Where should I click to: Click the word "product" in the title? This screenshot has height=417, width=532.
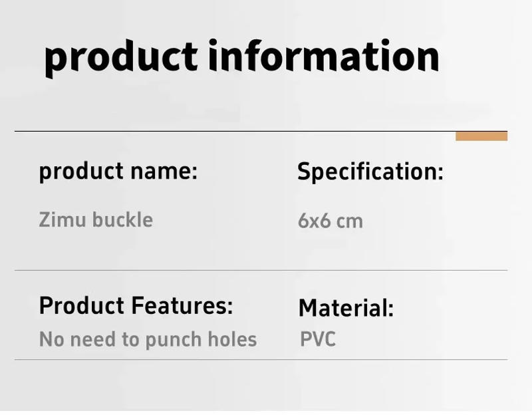pos(121,59)
